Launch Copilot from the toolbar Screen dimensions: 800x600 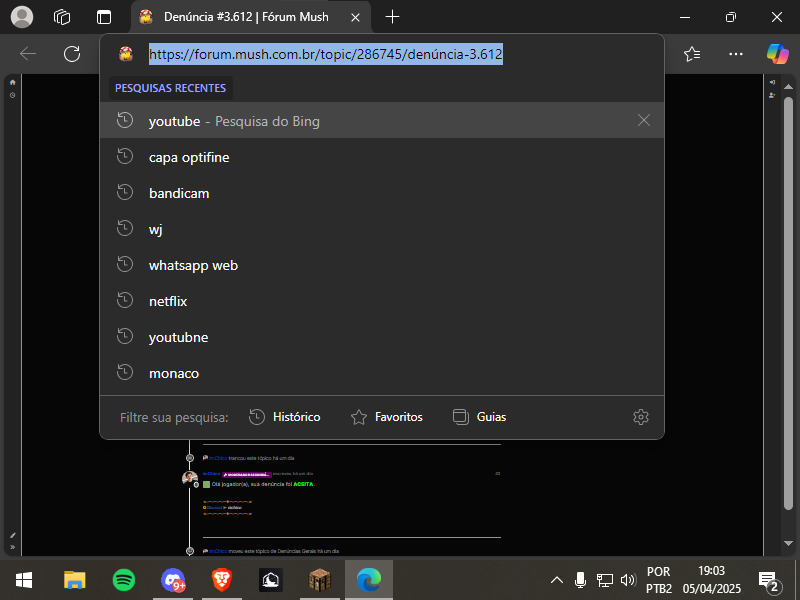click(778, 54)
